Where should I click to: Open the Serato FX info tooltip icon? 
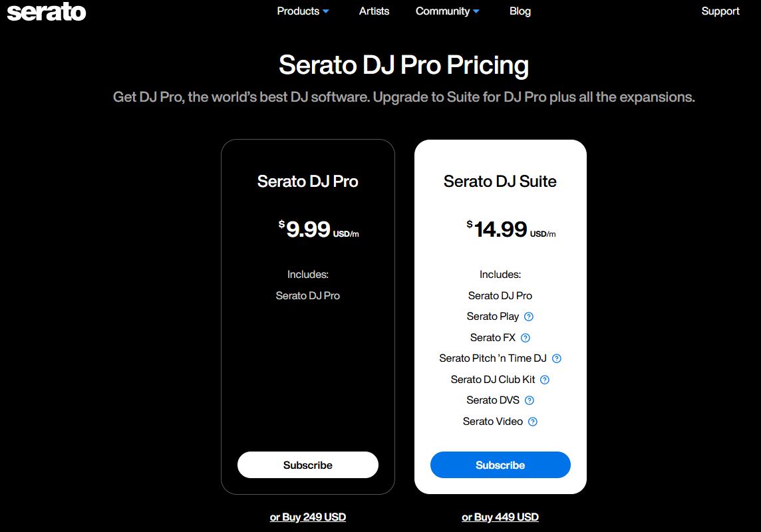click(525, 337)
